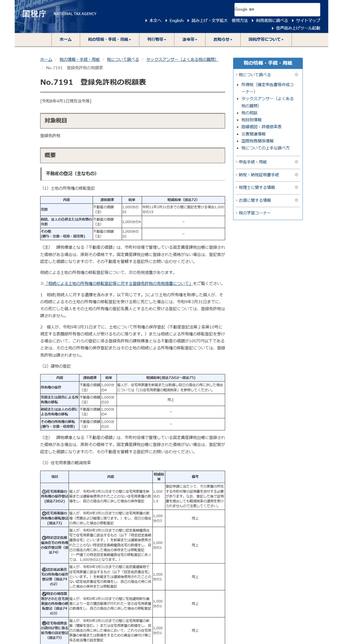Click 相続または法人の合併による所有権の移転 cell

[60, 412]
